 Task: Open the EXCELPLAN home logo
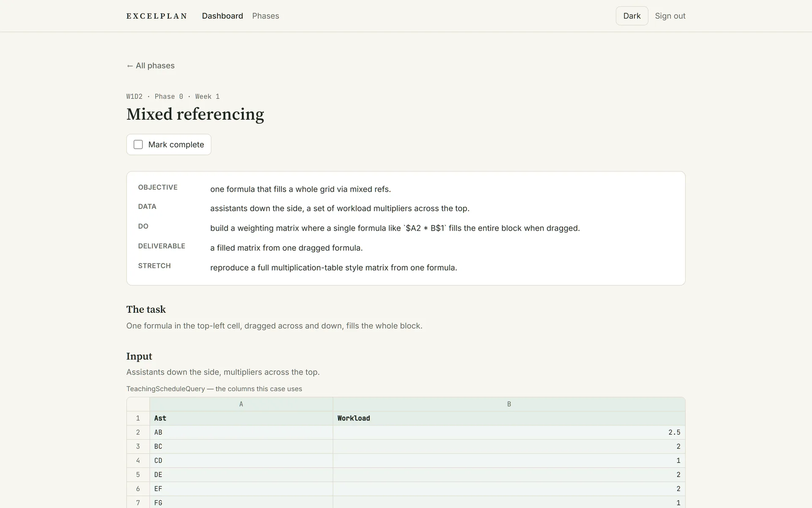156,16
